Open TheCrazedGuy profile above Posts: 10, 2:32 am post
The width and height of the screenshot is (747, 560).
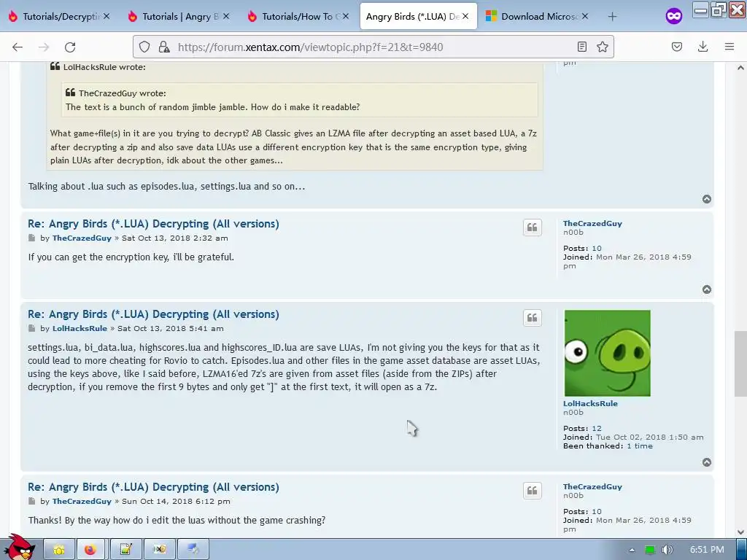pos(592,223)
